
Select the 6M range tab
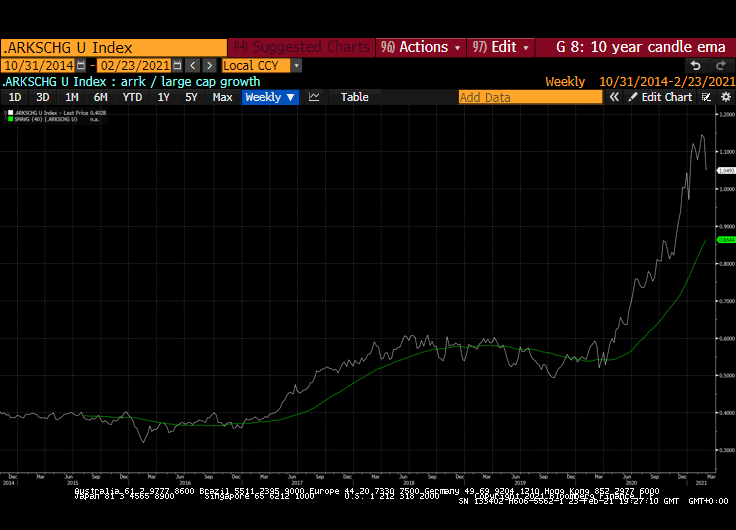pyautogui.click(x=100, y=97)
